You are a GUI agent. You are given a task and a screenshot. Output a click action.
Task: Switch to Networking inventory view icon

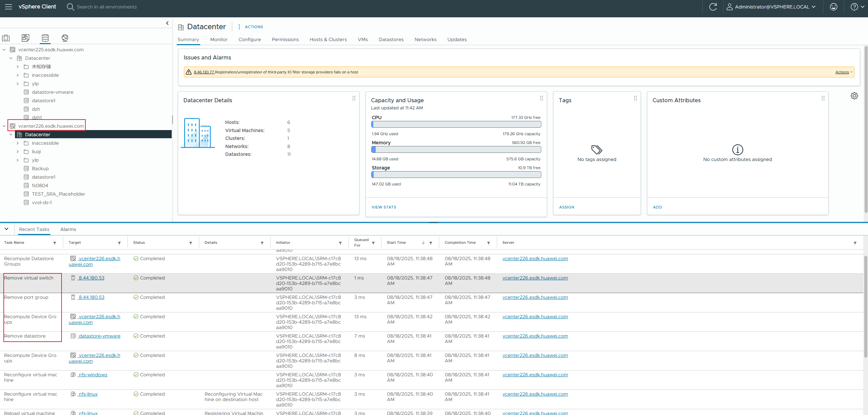65,38
